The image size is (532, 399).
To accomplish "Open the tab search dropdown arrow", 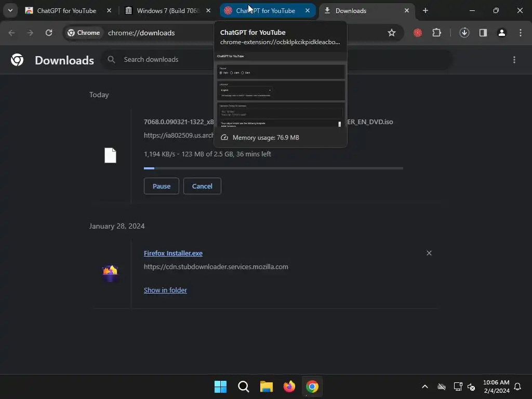I will (x=10, y=10).
